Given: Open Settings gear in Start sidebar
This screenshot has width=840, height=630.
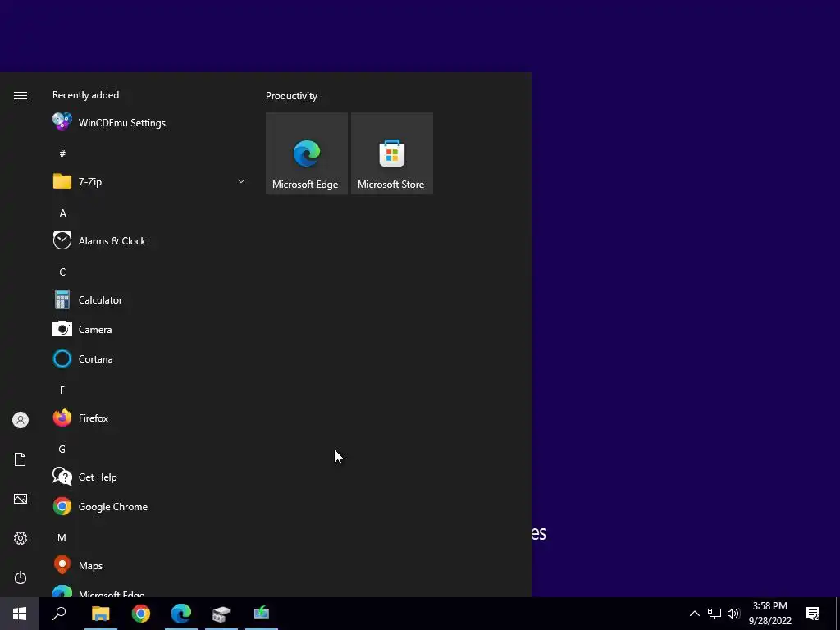Looking at the screenshot, I should click(x=21, y=538).
